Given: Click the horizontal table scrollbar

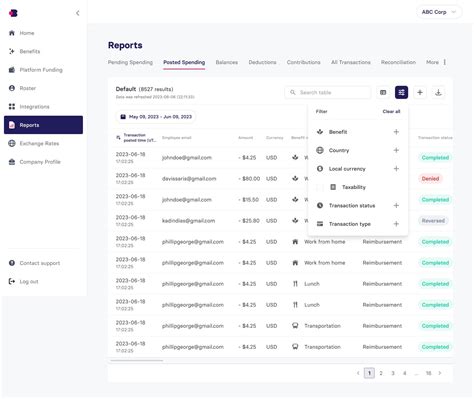Looking at the screenshot, I should click(137, 360).
